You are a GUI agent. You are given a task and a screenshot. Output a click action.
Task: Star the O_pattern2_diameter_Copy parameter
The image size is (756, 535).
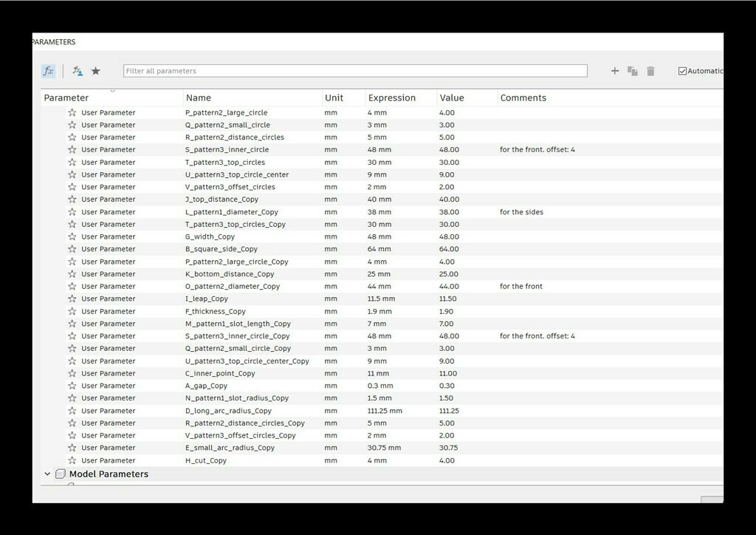pyautogui.click(x=72, y=286)
